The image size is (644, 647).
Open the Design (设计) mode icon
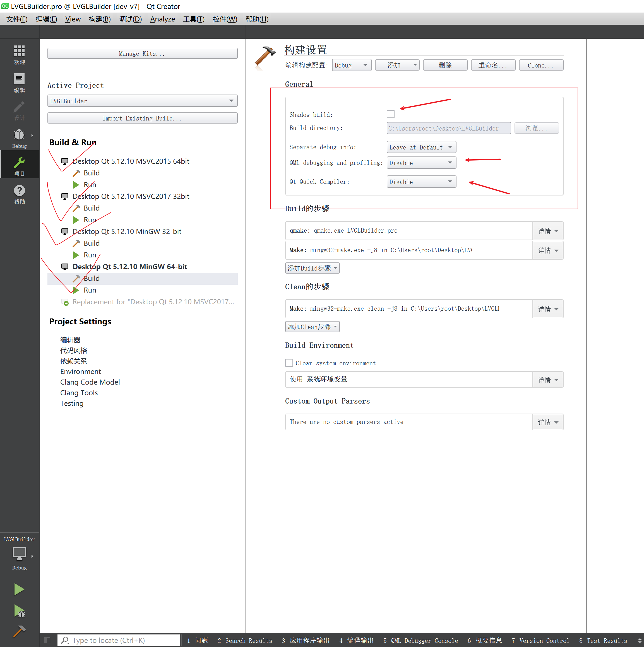tap(19, 109)
